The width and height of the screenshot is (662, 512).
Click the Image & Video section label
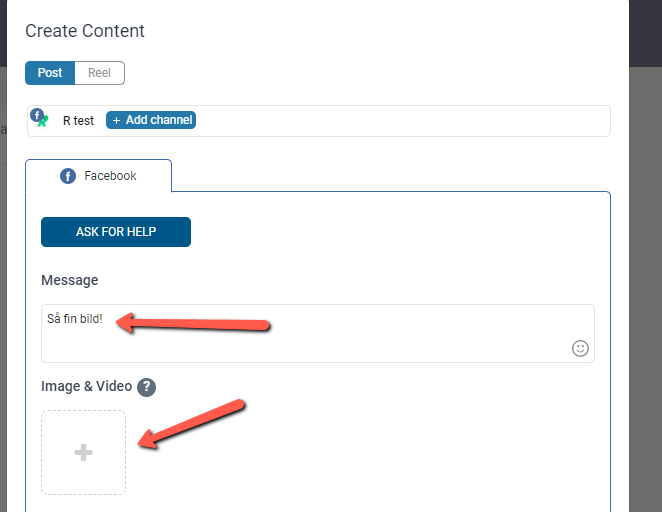pos(87,386)
